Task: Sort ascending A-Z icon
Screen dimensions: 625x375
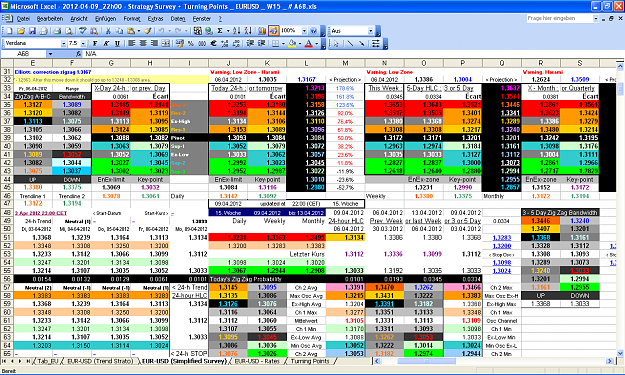Action: pos(236,31)
